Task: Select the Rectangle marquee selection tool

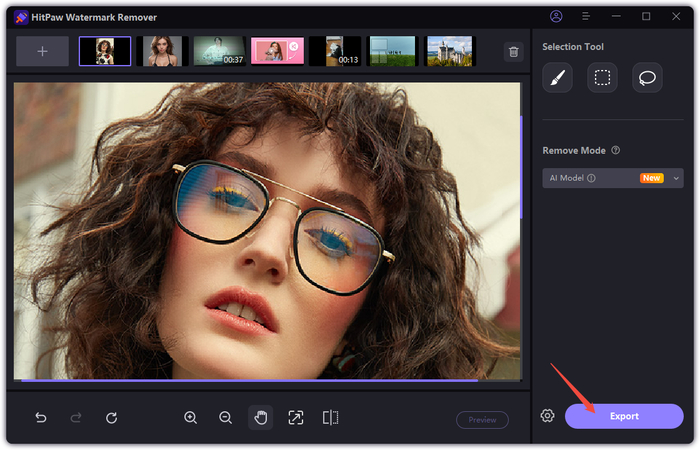Action: 602,78
